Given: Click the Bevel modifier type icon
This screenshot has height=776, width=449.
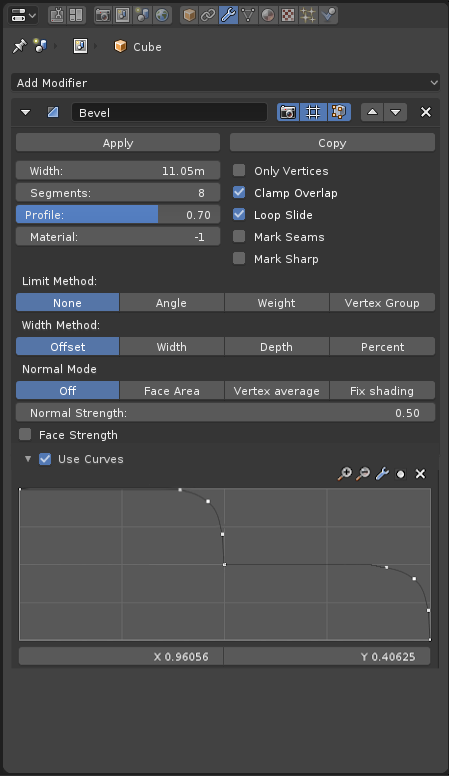Looking at the screenshot, I should click(x=53, y=112).
